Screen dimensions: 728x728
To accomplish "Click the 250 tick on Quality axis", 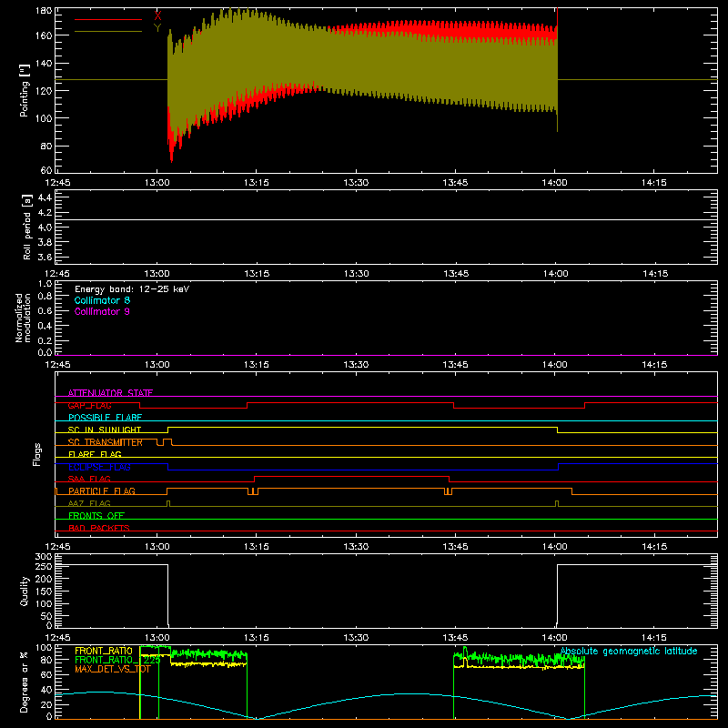I will (44, 566).
